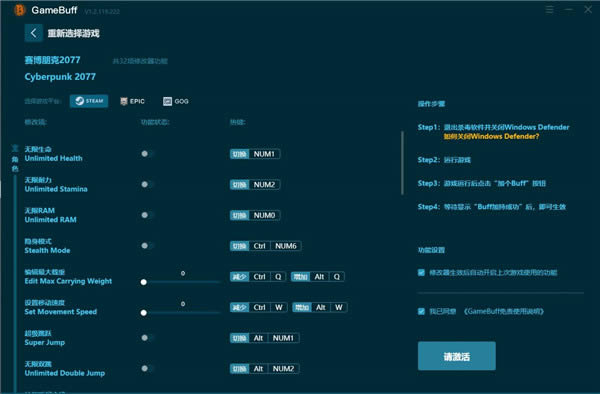Screen dimensions: 600x394
Task: Toggle Unlimited Health switch
Action: [x=147, y=154]
